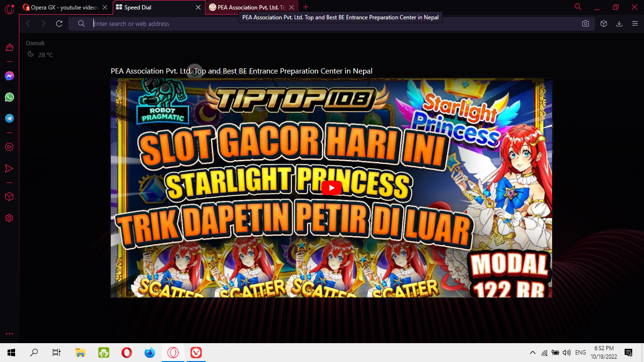Open network status in system tray

(x=545, y=353)
